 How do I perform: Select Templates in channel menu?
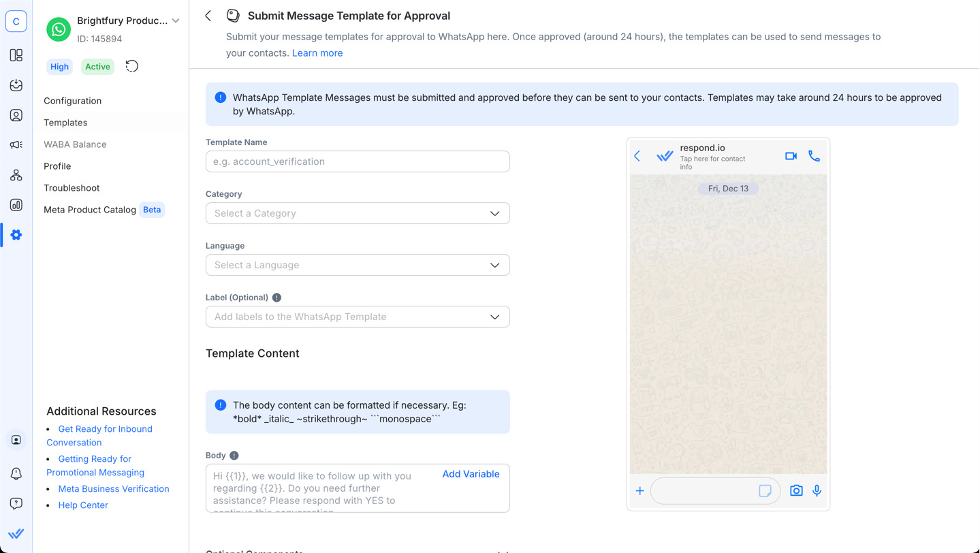point(65,123)
